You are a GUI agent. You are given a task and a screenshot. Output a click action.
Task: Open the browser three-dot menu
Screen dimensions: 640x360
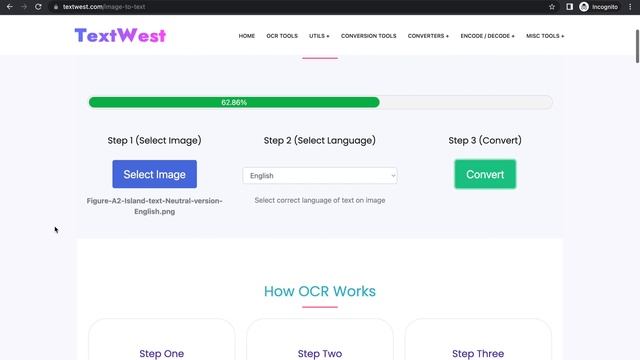click(630, 7)
